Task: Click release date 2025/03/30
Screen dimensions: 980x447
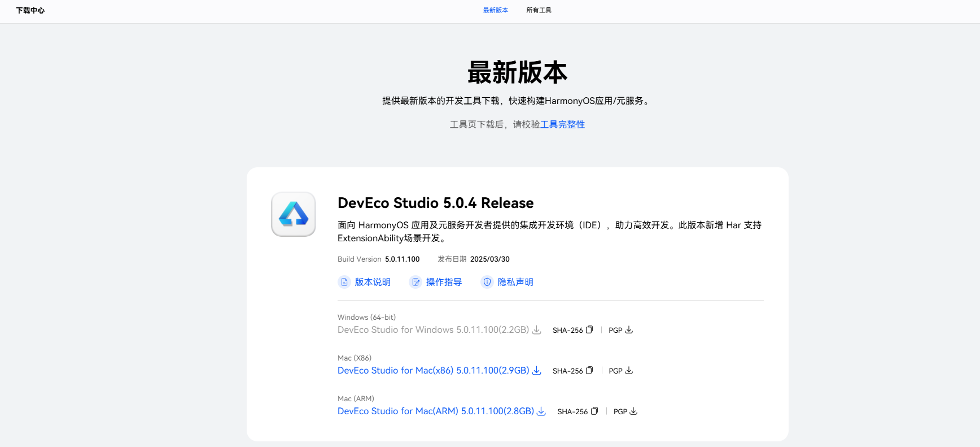Action: click(490, 259)
